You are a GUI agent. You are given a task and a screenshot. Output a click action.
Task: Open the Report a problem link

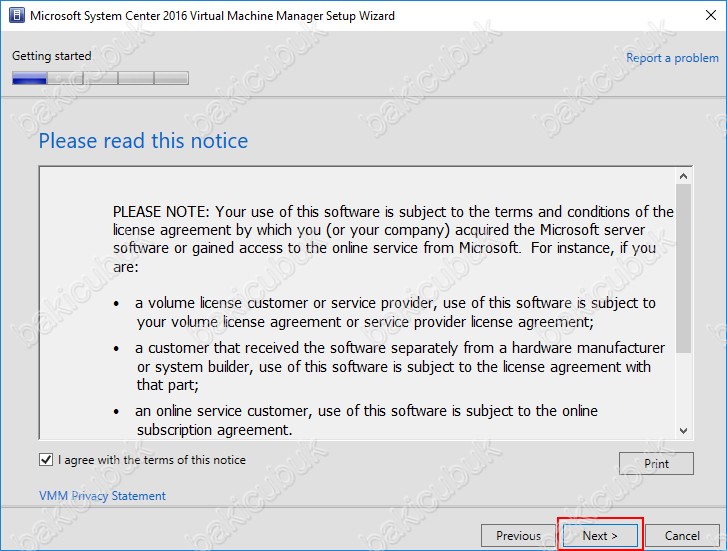click(671, 58)
